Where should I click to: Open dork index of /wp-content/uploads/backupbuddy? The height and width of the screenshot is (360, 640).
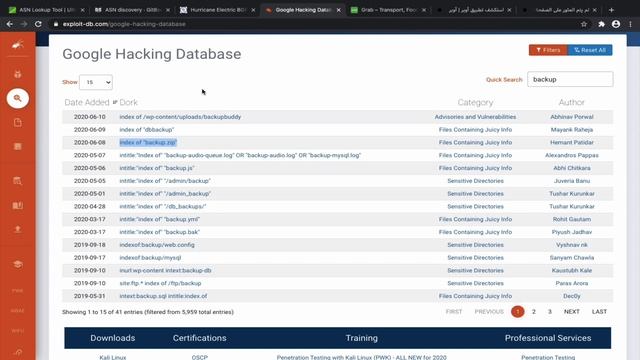pyautogui.click(x=180, y=117)
